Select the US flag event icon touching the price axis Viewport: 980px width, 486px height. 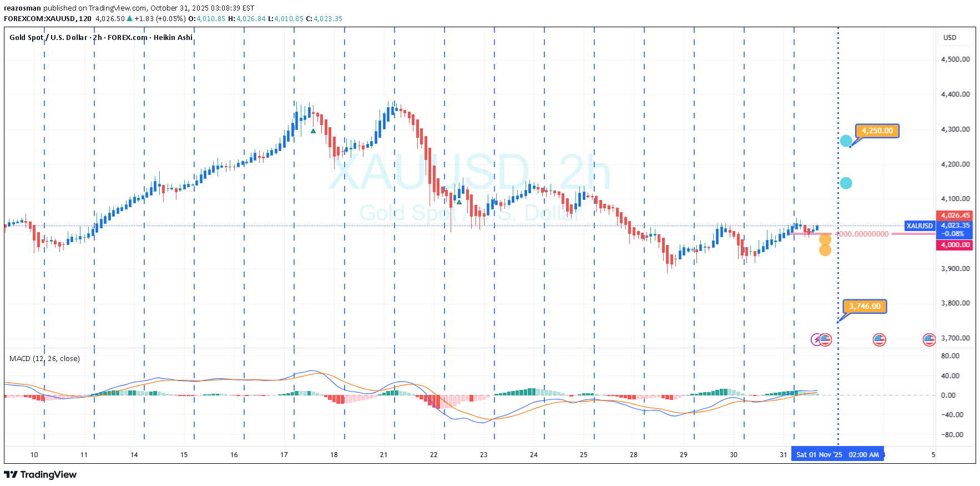point(929,339)
